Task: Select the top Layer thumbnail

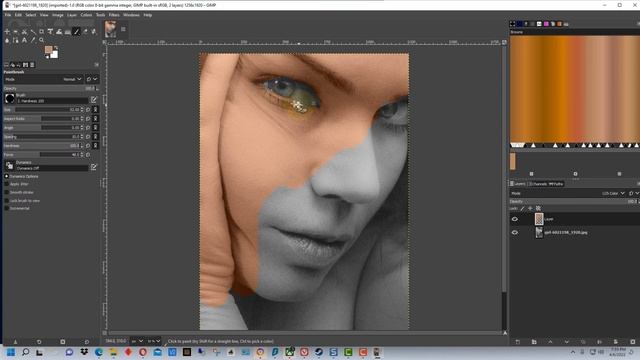Action: pyautogui.click(x=539, y=219)
